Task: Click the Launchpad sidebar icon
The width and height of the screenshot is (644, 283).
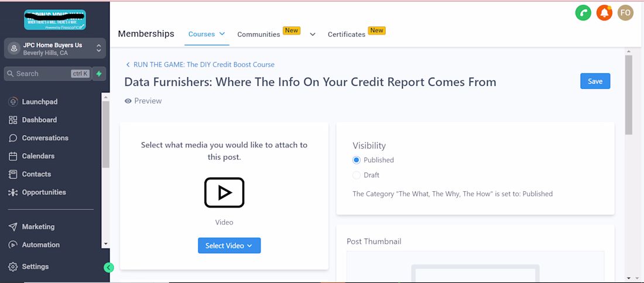Action: (x=13, y=102)
